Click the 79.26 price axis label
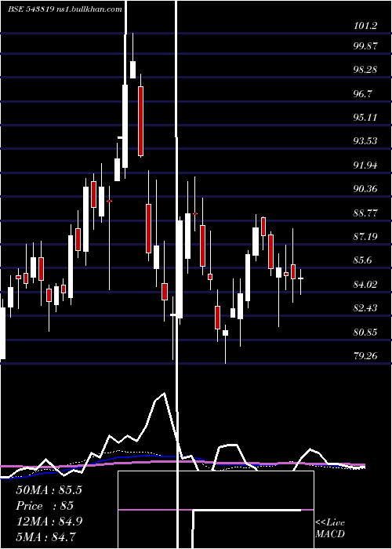 coord(365,356)
